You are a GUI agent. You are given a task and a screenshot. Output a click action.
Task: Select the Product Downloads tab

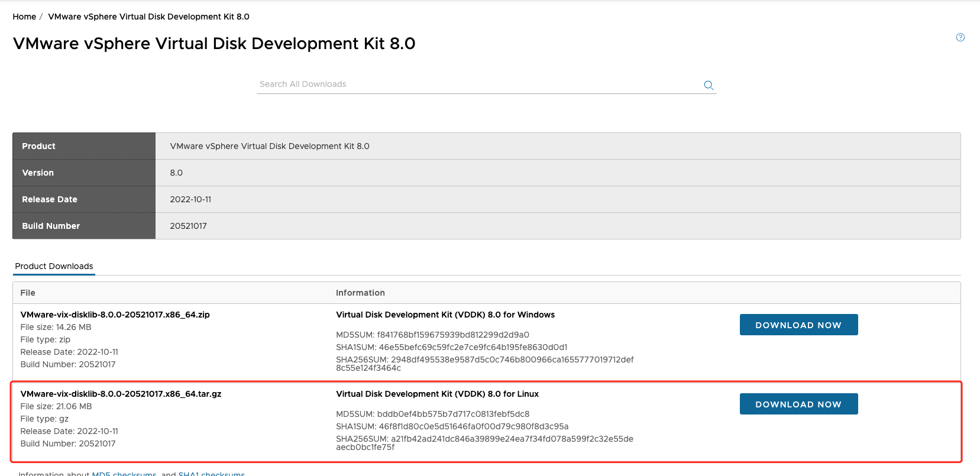pyautogui.click(x=54, y=266)
